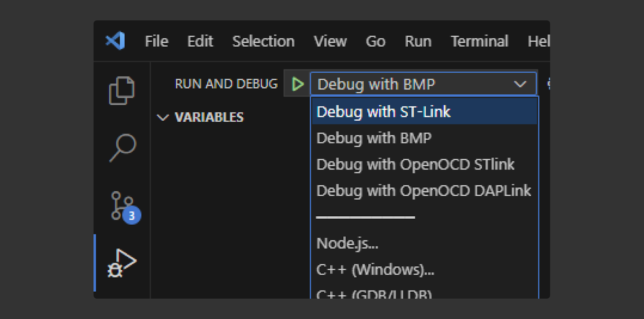Image resolution: width=644 pixels, height=319 pixels.
Task: Open the File menu
Action: click(x=157, y=41)
